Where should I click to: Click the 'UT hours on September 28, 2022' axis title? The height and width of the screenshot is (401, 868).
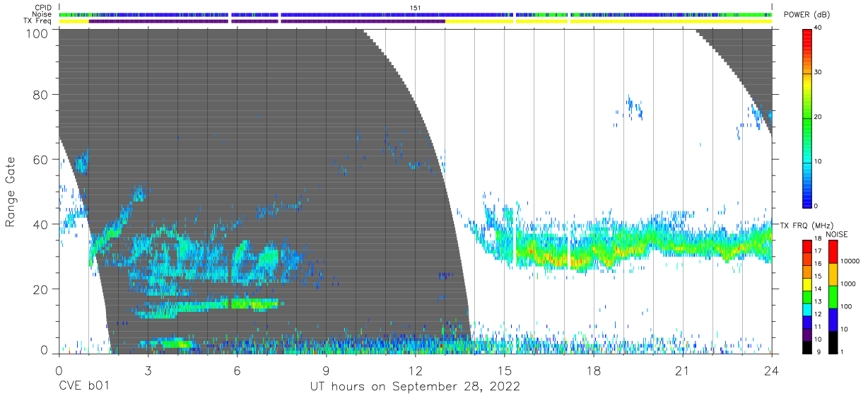[x=415, y=386]
